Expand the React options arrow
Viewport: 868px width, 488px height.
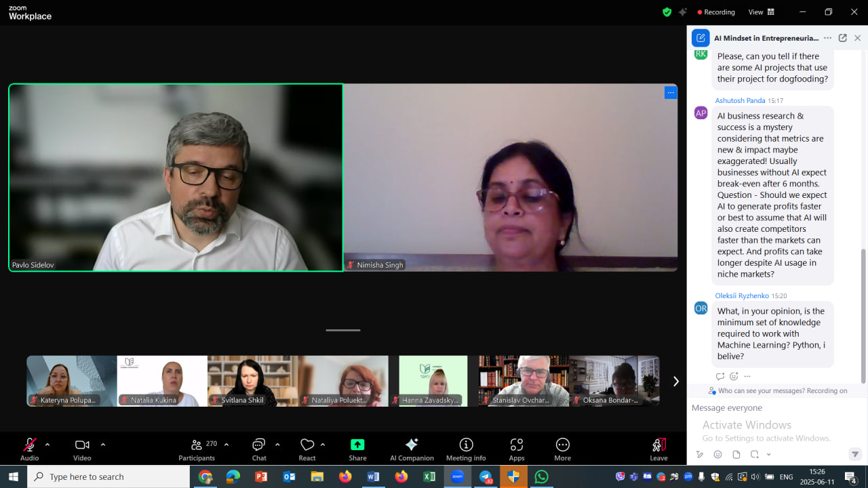[323, 445]
